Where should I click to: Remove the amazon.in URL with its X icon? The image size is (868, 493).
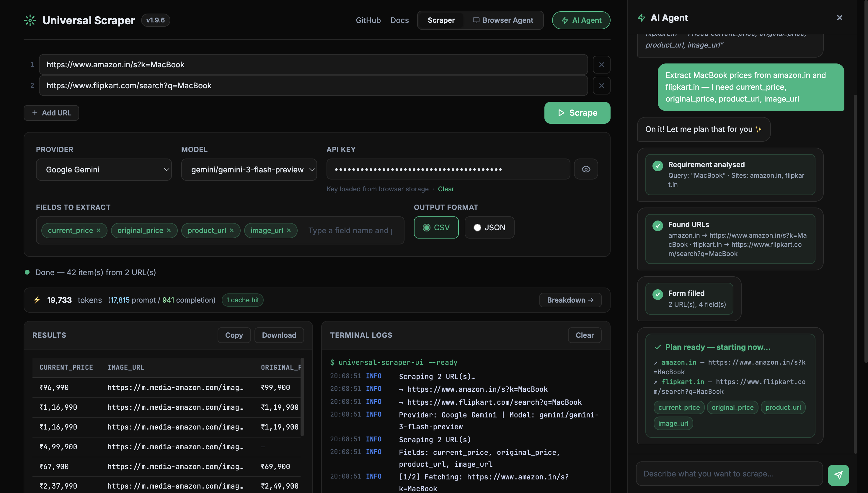point(602,64)
